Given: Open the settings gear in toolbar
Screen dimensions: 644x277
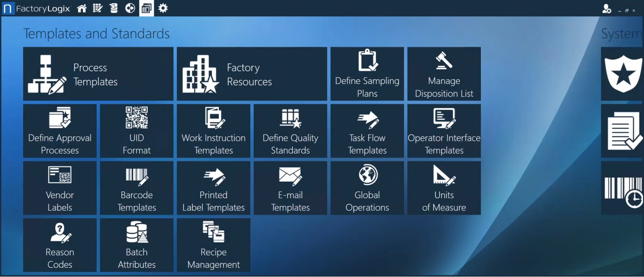Looking at the screenshot, I should tap(163, 8).
